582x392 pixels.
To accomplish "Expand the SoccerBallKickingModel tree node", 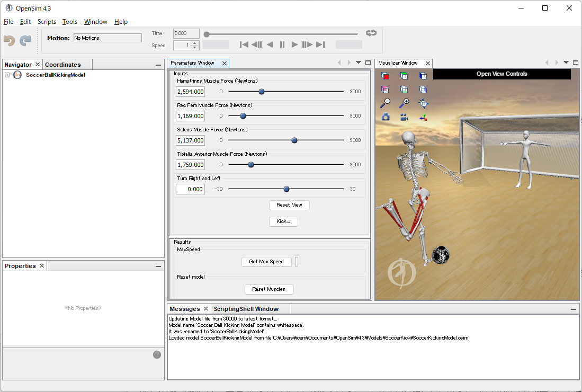I will 7,75.
